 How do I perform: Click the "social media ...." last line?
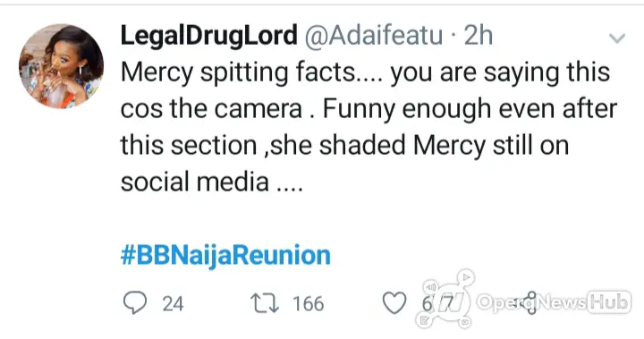click(x=212, y=182)
